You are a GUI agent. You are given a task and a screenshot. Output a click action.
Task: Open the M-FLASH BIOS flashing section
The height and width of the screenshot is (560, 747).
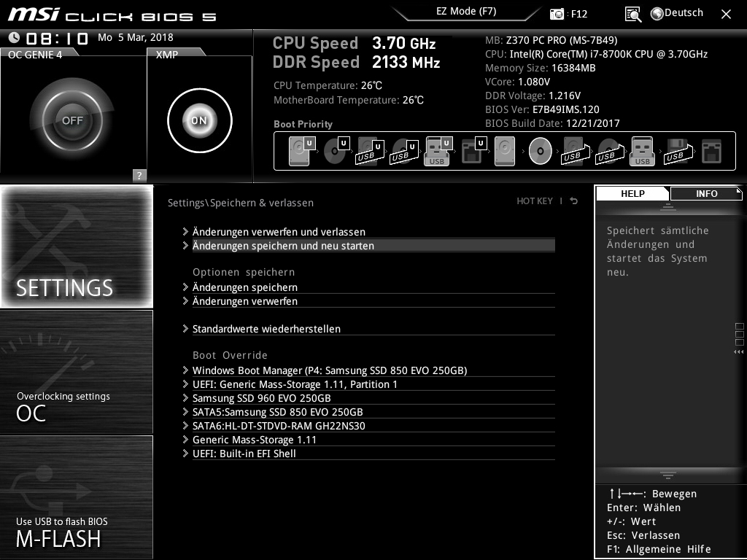77,497
